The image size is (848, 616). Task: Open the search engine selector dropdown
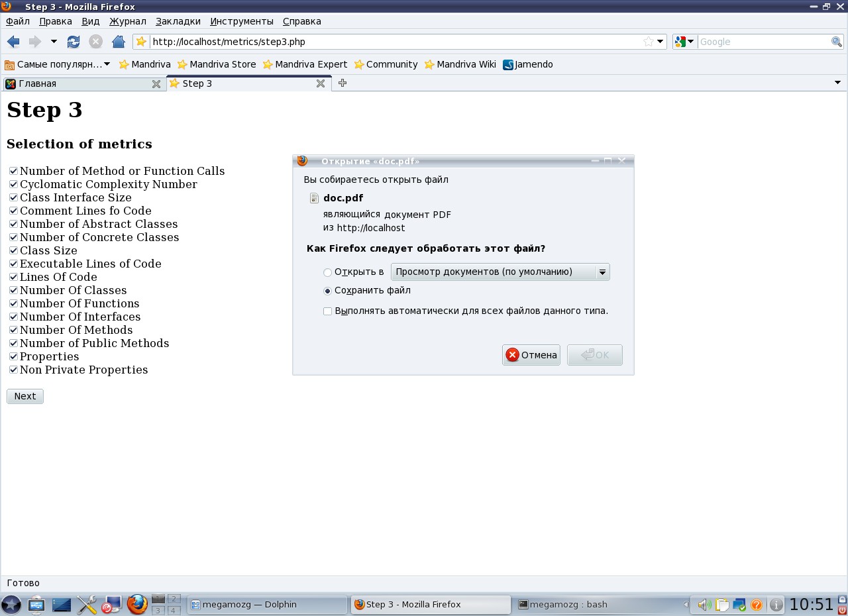point(684,42)
